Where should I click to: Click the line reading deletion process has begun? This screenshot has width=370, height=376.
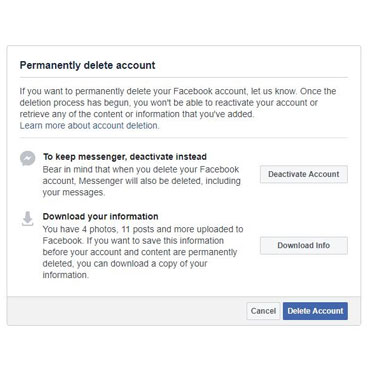click(168, 103)
